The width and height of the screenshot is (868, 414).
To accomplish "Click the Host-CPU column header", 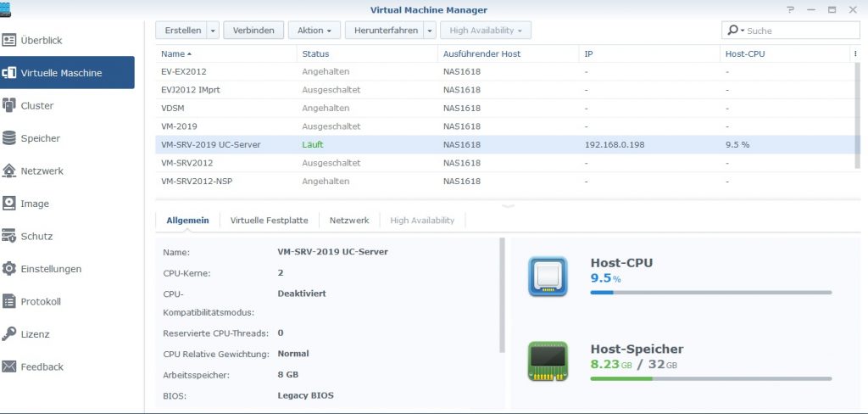I will (785, 53).
